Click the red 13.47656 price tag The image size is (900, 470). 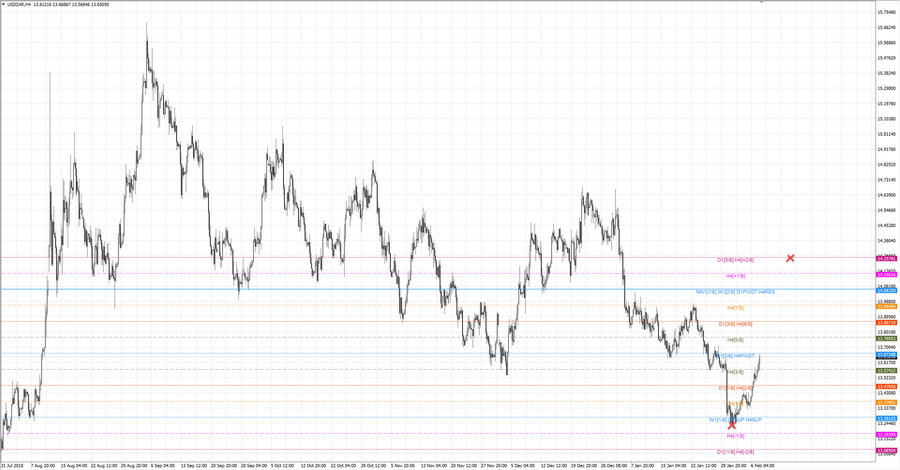click(887, 387)
